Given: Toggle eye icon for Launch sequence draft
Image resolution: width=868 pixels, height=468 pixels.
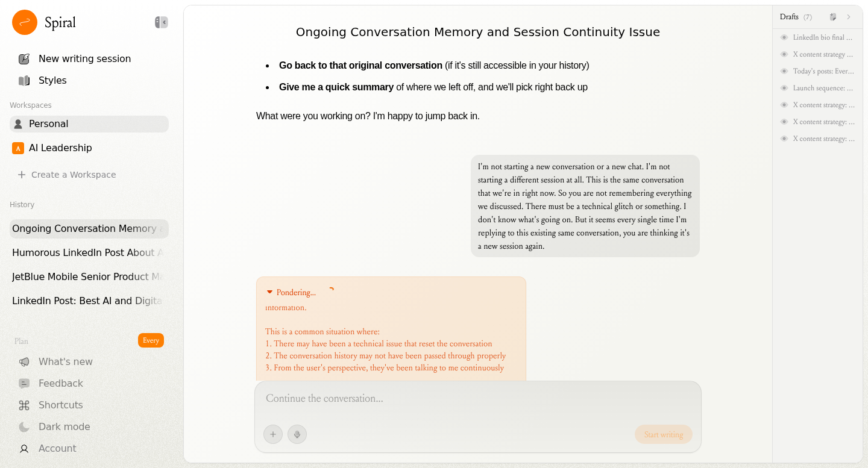Looking at the screenshot, I should 784,88.
